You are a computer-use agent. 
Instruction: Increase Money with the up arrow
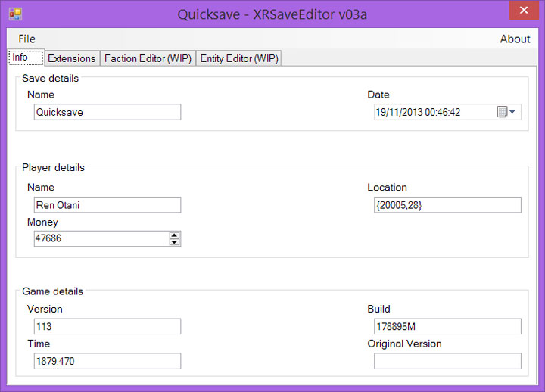click(175, 235)
